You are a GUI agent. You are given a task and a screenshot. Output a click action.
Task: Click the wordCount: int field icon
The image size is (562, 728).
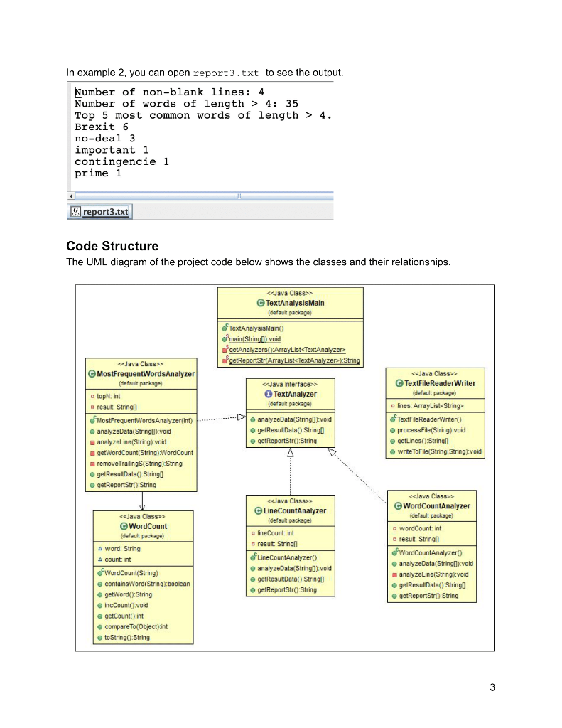click(394, 528)
